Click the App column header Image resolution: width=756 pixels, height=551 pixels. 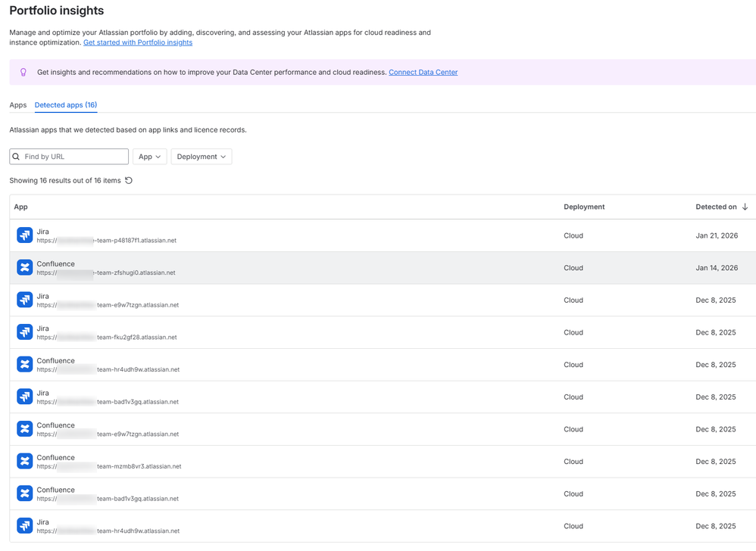point(21,207)
